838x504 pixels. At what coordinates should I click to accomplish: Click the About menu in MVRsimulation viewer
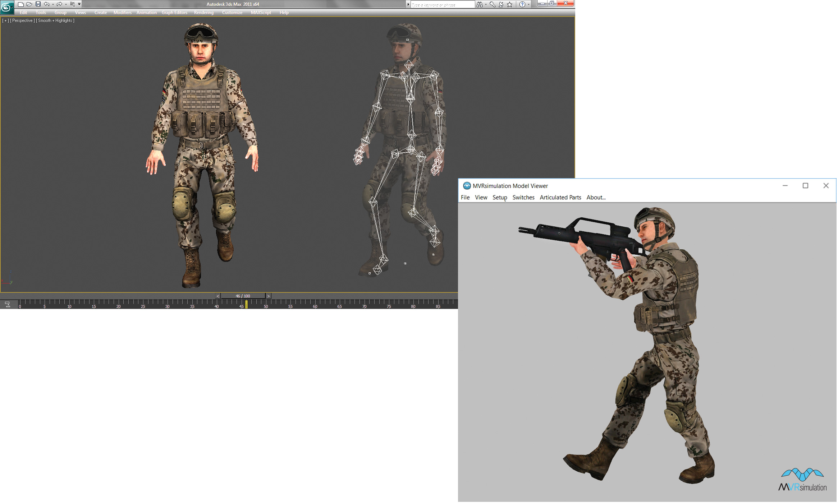(x=597, y=197)
